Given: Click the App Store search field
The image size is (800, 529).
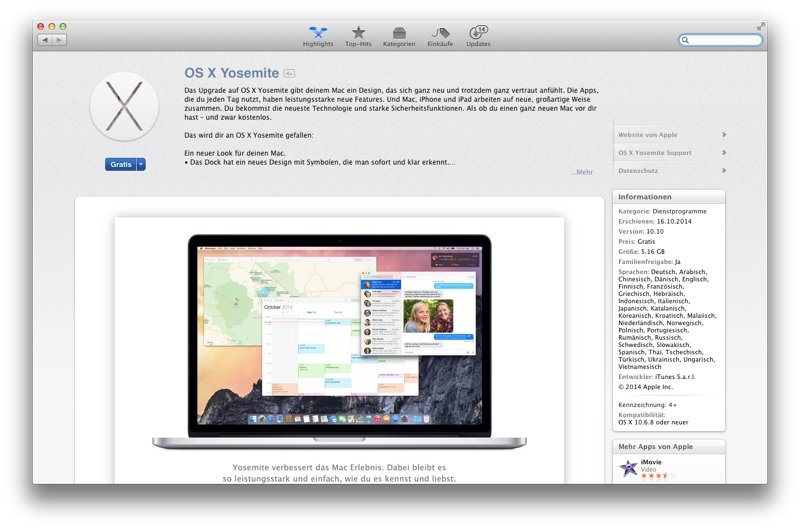Looking at the screenshot, I should point(720,40).
